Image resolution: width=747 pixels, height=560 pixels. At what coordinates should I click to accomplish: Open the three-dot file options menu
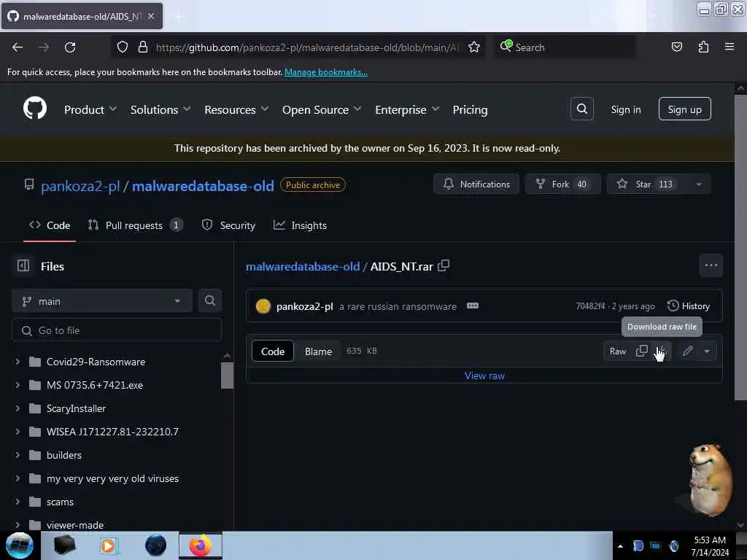(711, 265)
